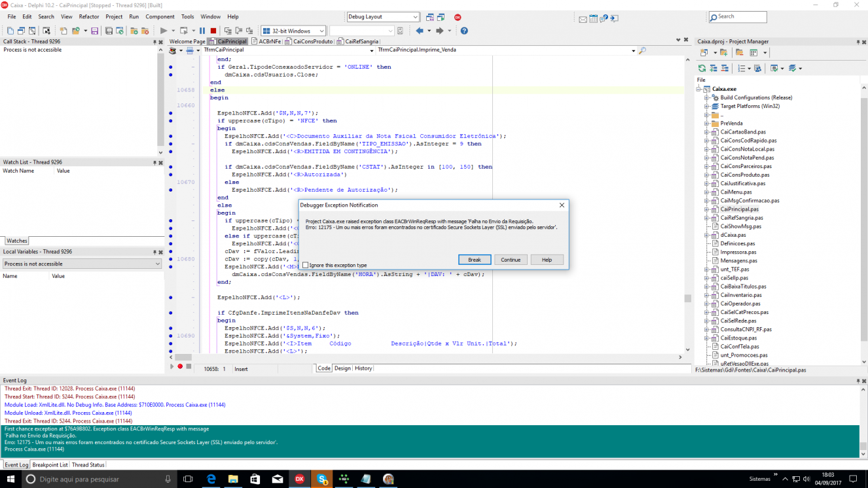
Task: Stop the program with the red square icon
Action: [x=213, y=31]
